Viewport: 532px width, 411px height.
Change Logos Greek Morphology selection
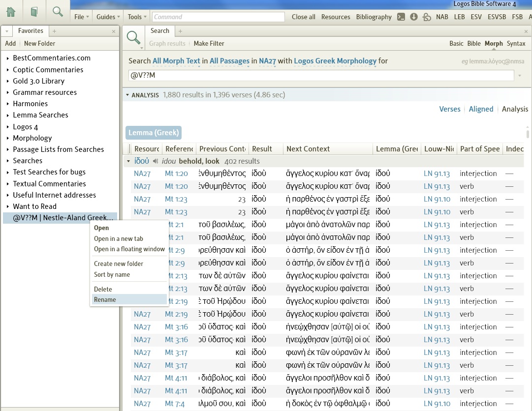click(x=335, y=61)
